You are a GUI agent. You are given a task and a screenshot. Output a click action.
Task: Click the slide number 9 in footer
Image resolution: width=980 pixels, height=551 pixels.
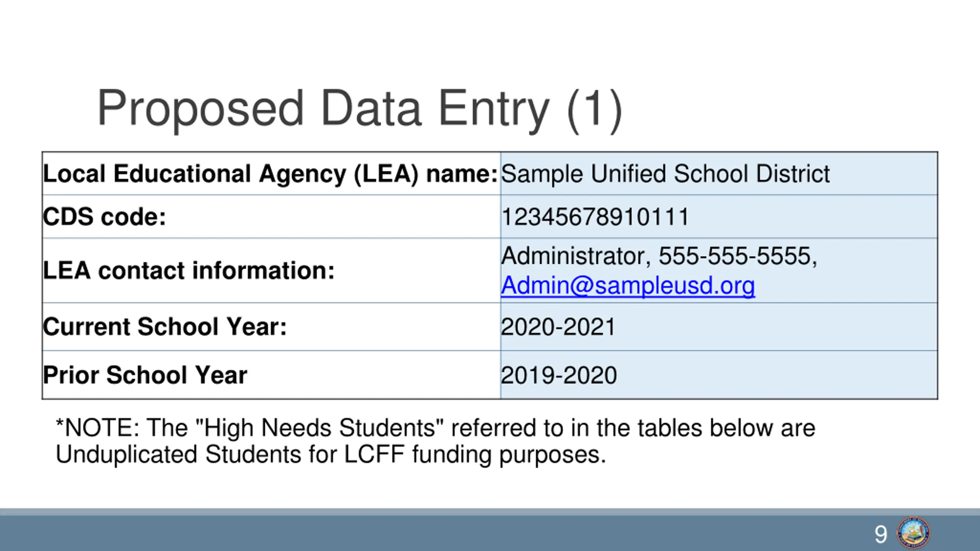tap(880, 534)
